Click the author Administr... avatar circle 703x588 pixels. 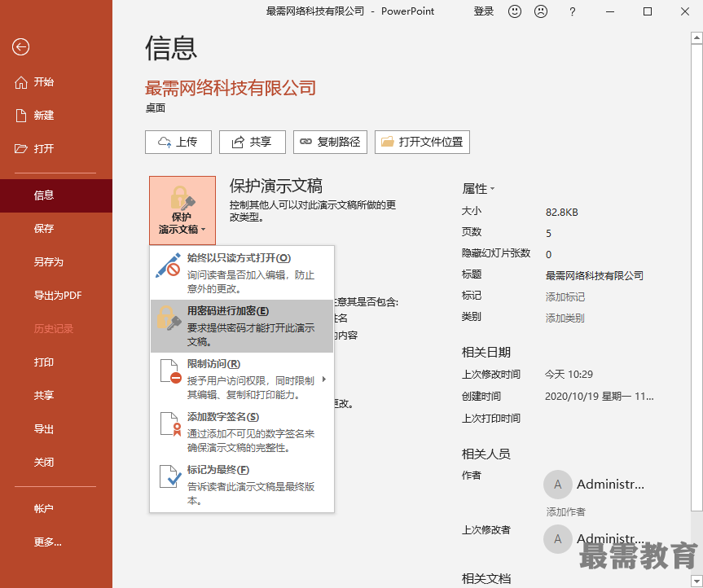(x=558, y=485)
